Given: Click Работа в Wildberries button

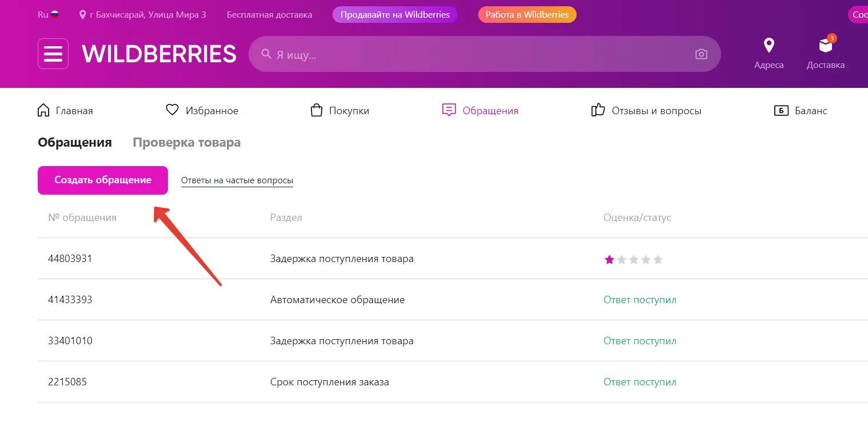Looking at the screenshot, I should (527, 15).
